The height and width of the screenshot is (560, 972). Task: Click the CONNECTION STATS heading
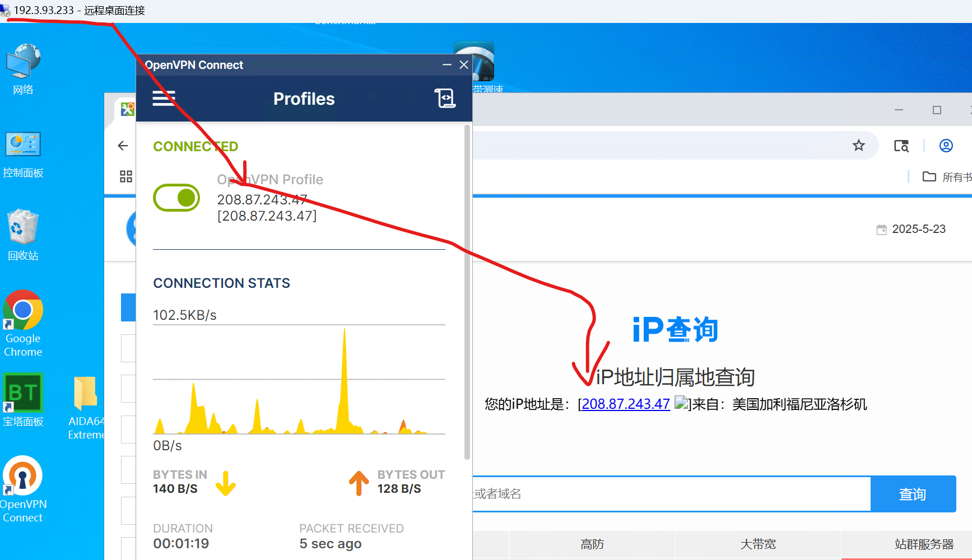(221, 283)
